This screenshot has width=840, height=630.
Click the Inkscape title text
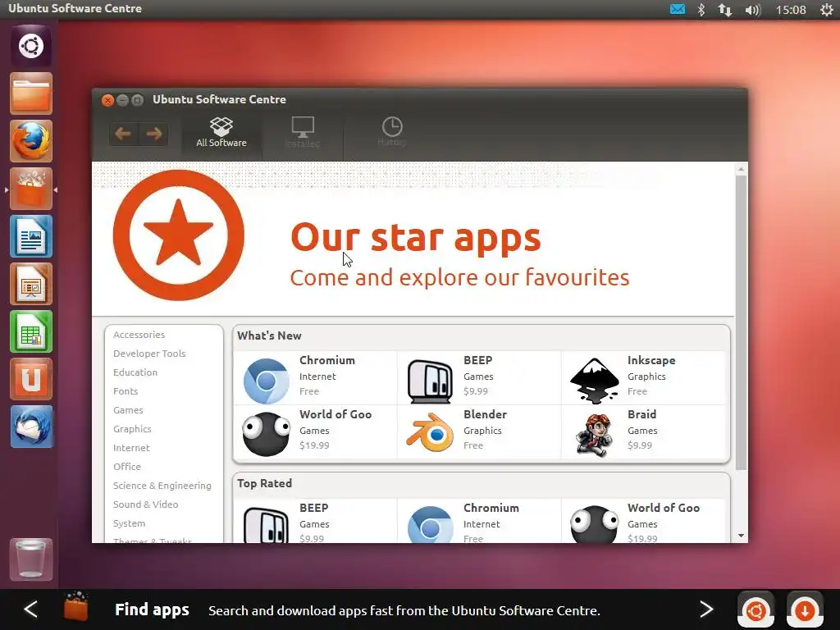click(x=651, y=361)
